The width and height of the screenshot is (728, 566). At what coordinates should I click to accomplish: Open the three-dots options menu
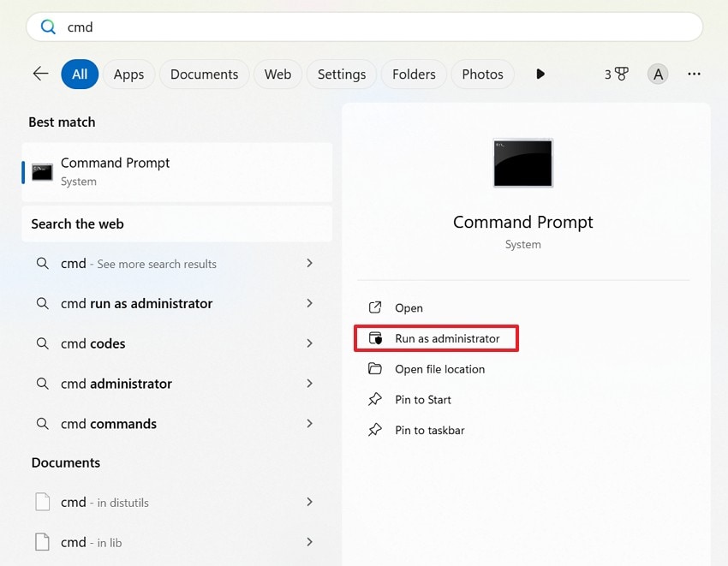pyautogui.click(x=694, y=74)
